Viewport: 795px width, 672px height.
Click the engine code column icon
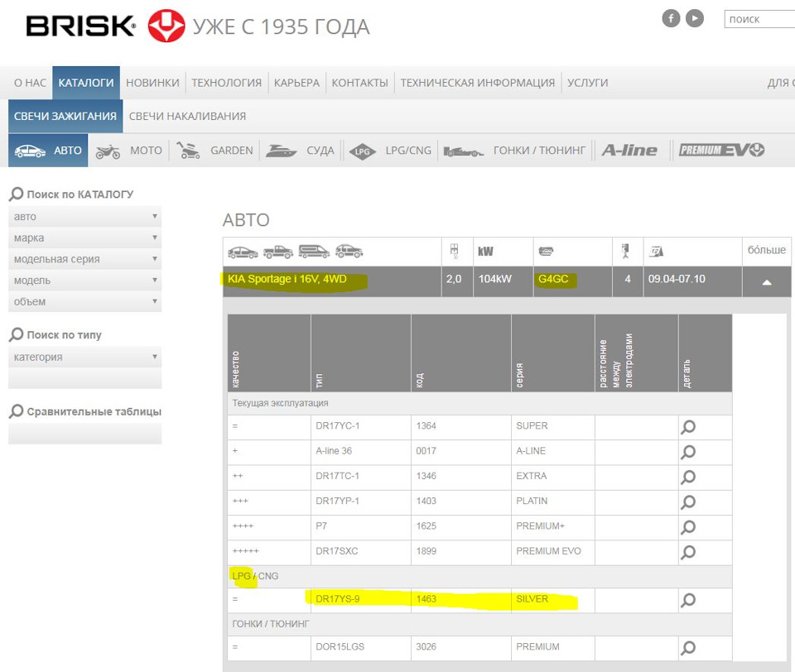(x=546, y=251)
